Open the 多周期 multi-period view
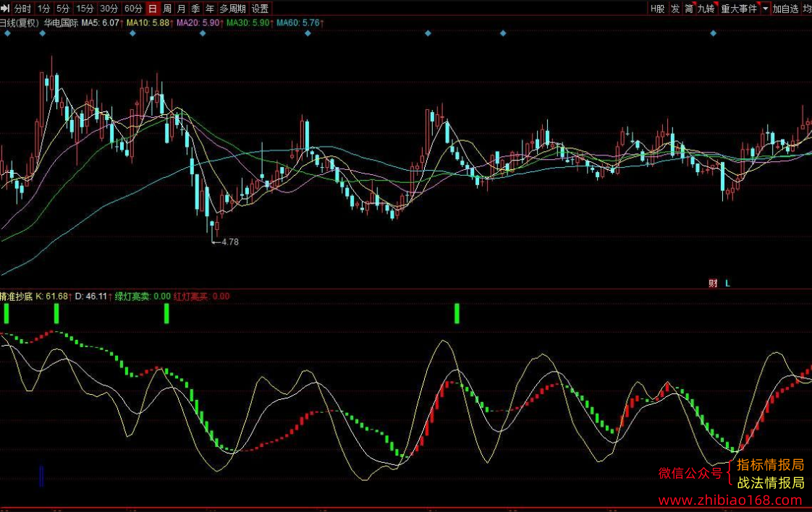The width and height of the screenshot is (812, 512). click(232, 8)
